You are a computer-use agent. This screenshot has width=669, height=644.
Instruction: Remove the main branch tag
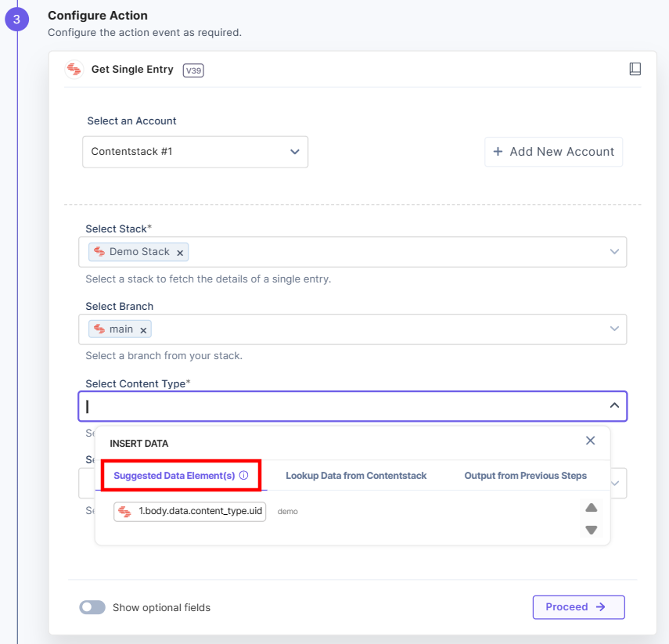click(x=143, y=330)
